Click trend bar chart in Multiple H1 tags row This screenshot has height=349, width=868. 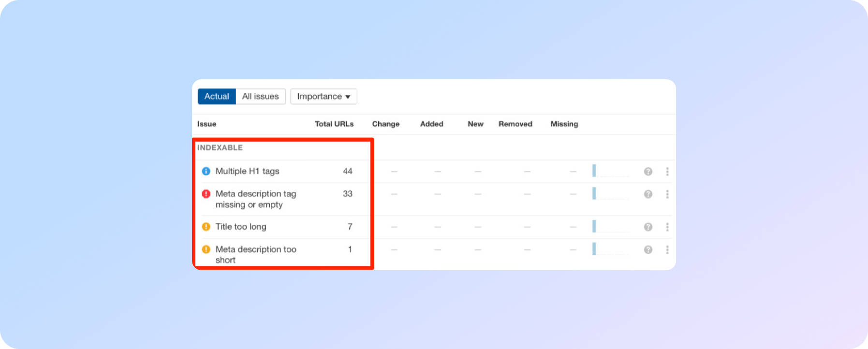tap(610, 171)
